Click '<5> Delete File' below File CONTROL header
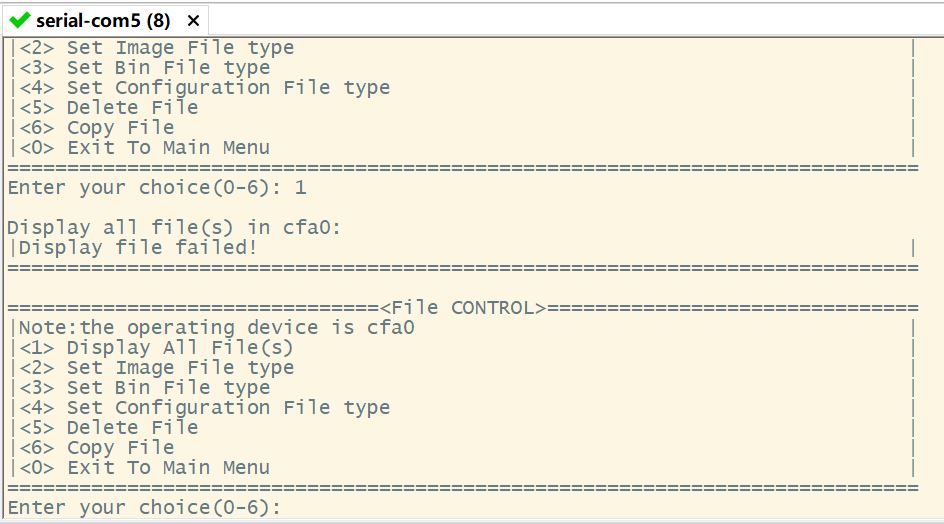 point(108,427)
